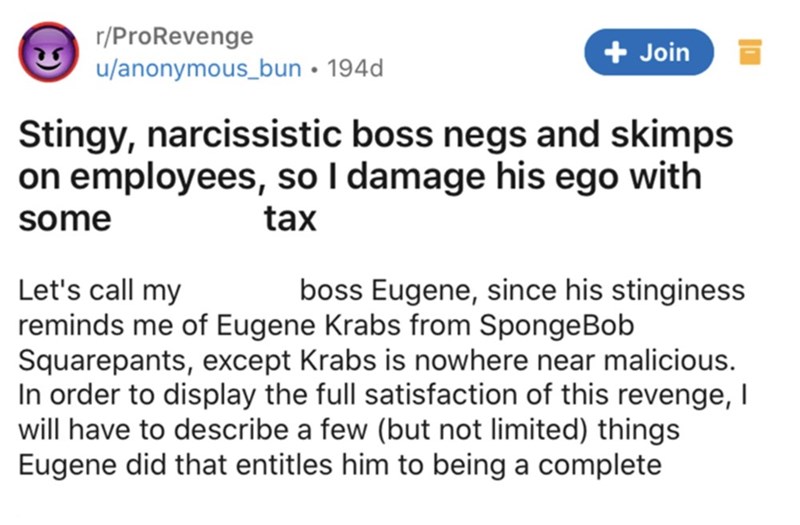Click 'boss Eugene, since his stinginess' text
Screen dimensions: 800x525
pos(521,291)
